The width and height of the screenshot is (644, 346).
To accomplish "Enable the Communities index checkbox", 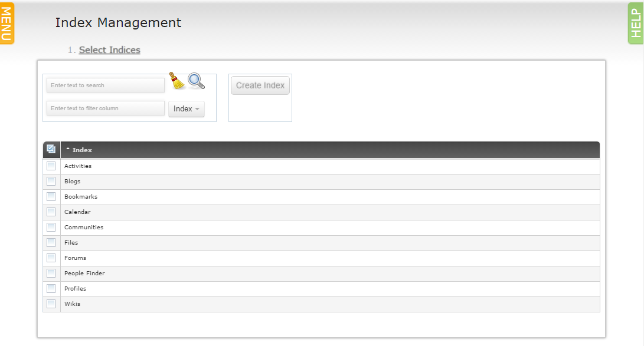I will point(51,227).
